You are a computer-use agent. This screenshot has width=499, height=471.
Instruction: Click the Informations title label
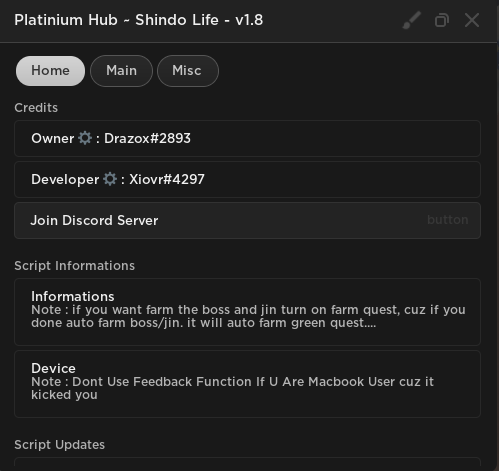[73, 296]
